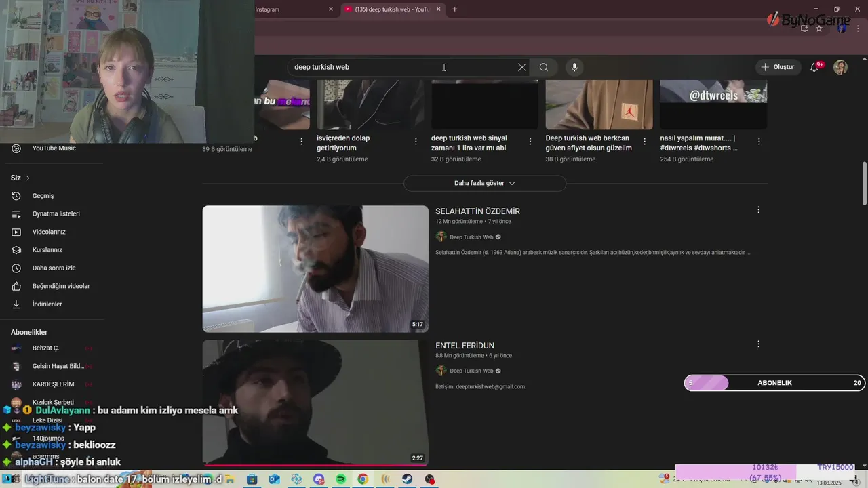The image size is (868, 488).
Task: Select the deep turkish web YouTube tab
Action: coord(393,9)
